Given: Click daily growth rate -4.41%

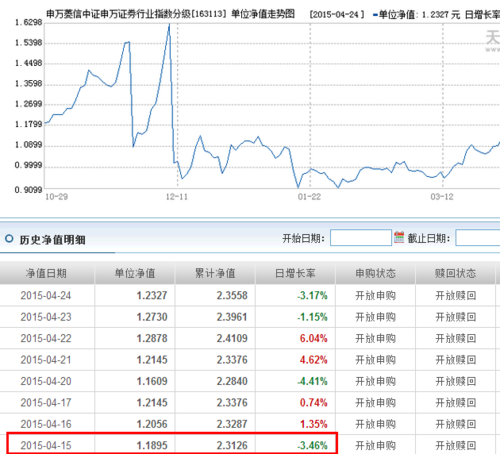Looking at the screenshot, I should coord(312,381).
